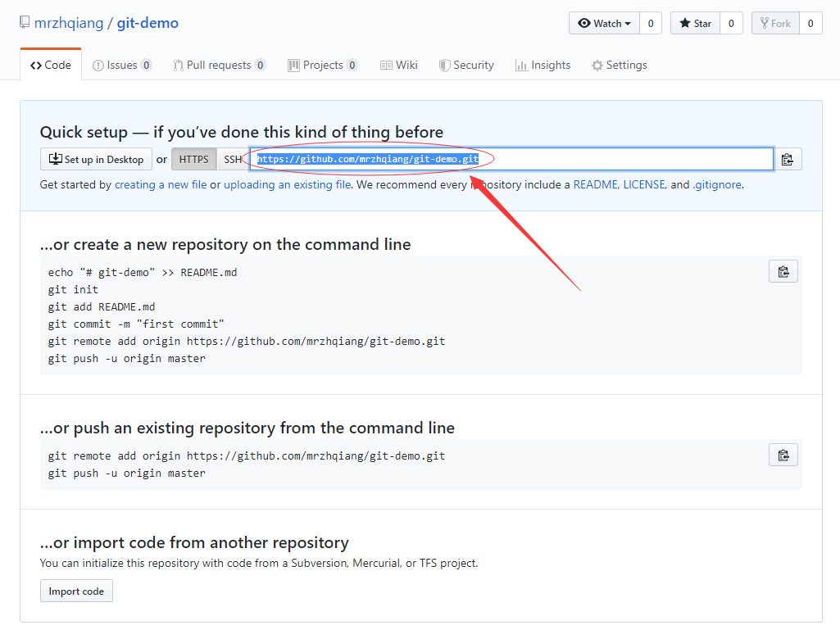Viewport: 840px width, 639px height.
Task: Open the README link
Action: click(595, 185)
